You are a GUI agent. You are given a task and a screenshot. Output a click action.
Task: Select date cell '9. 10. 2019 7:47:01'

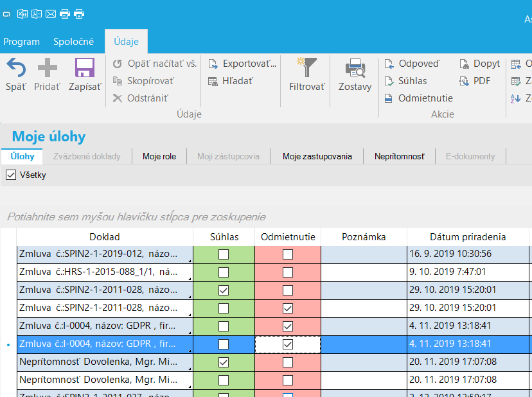pos(468,272)
